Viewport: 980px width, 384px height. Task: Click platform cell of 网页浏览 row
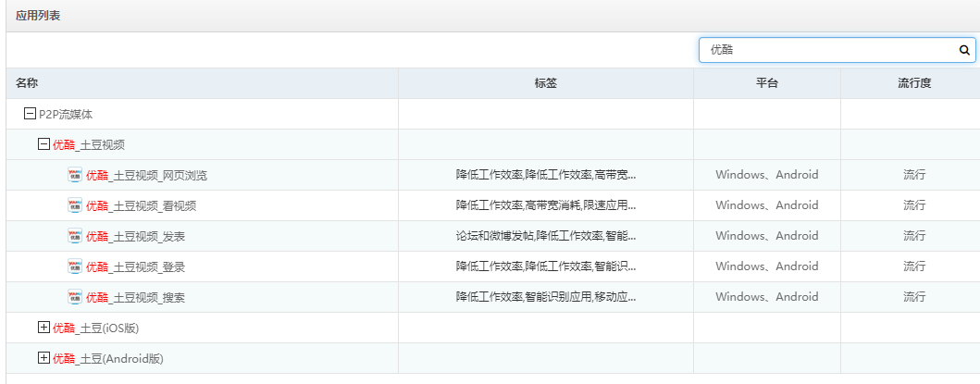[767, 175]
